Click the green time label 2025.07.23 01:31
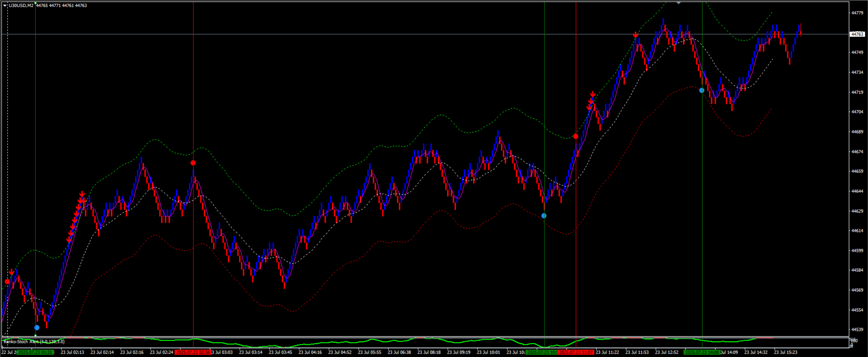Image resolution: width=868 pixels, height=357 pixels. [x=35, y=352]
